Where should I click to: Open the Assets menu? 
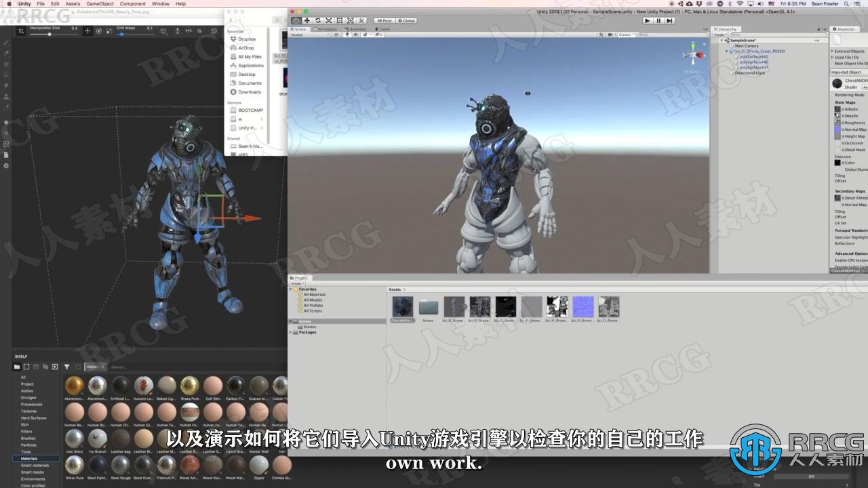coord(73,3)
